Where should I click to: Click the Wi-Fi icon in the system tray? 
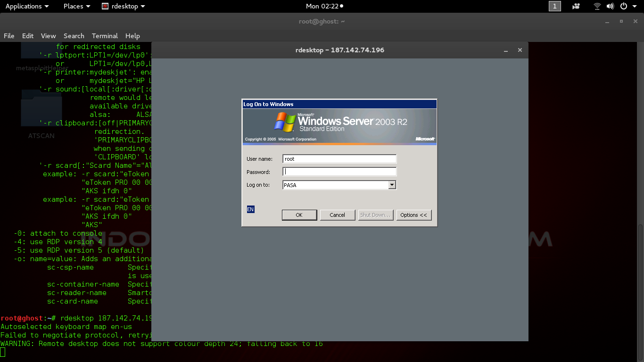point(596,6)
